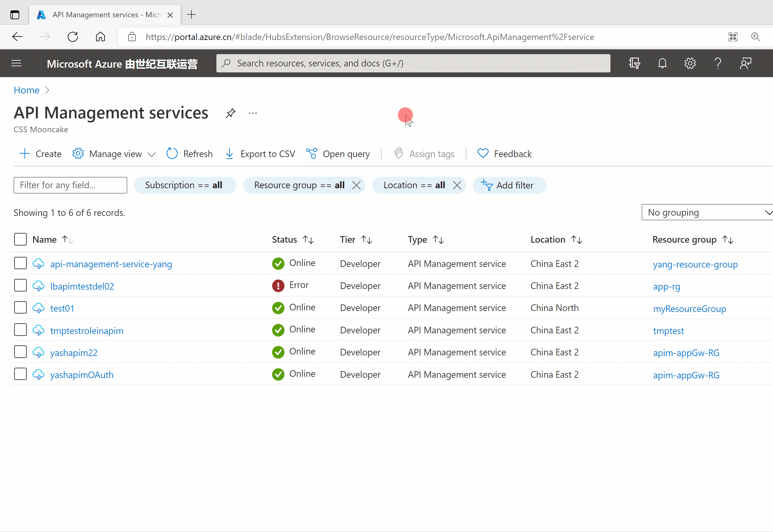The image size is (773, 532).
Task: Click Microsoft Azure portal title
Action: [x=122, y=64]
